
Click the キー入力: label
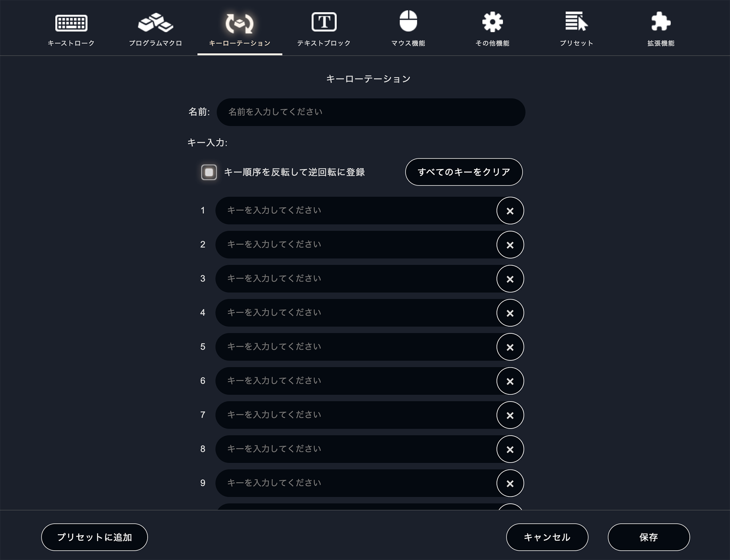tap(207, 143)
